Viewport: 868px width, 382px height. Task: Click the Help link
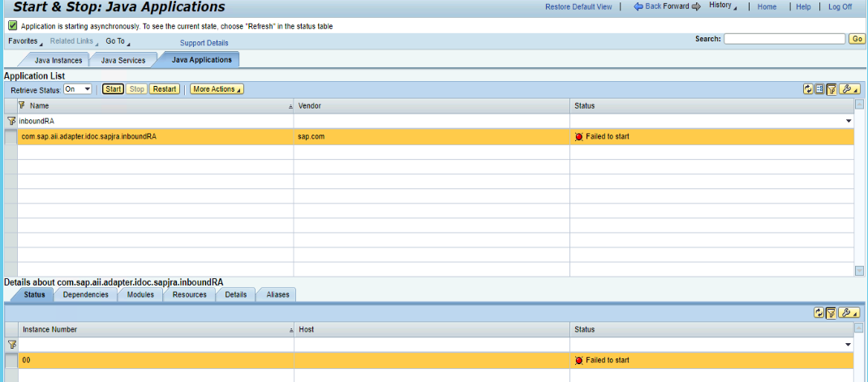click(x=803, y=6)
